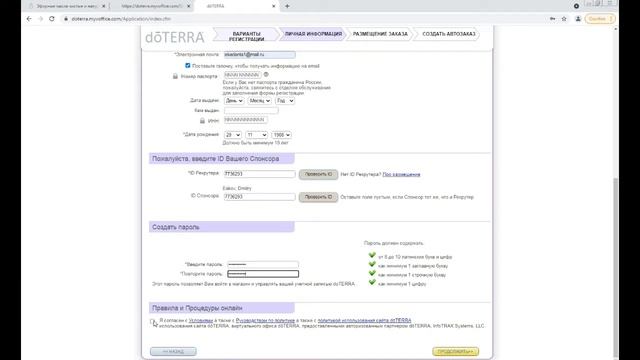Open the passport issue День dropdown
This screenshot has width=640, height=360.
tap(234, 100)
